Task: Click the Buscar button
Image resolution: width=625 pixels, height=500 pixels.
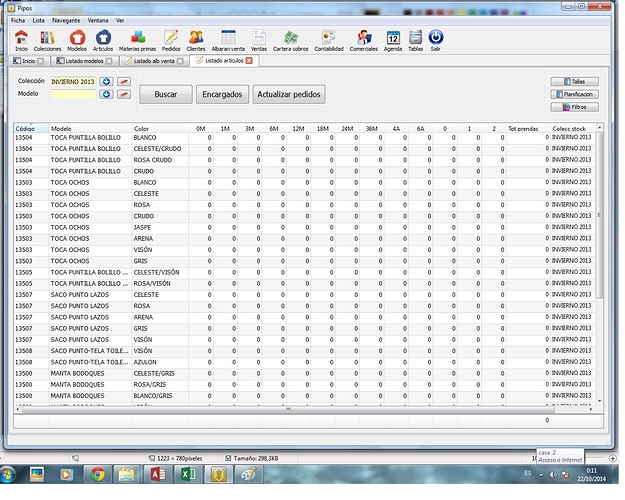Action: coord(165,94)
